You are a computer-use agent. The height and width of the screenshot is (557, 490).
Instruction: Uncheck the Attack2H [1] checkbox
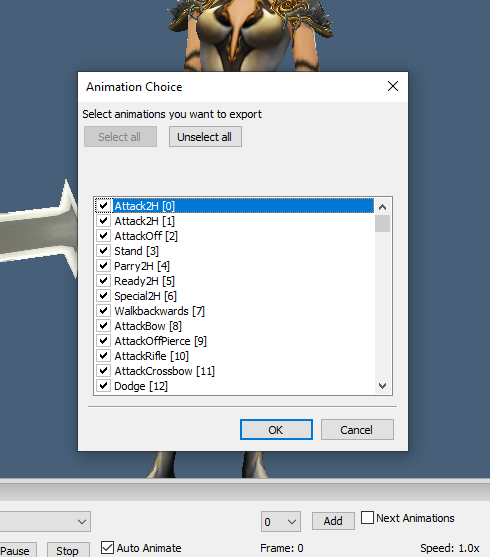(103, 221)
